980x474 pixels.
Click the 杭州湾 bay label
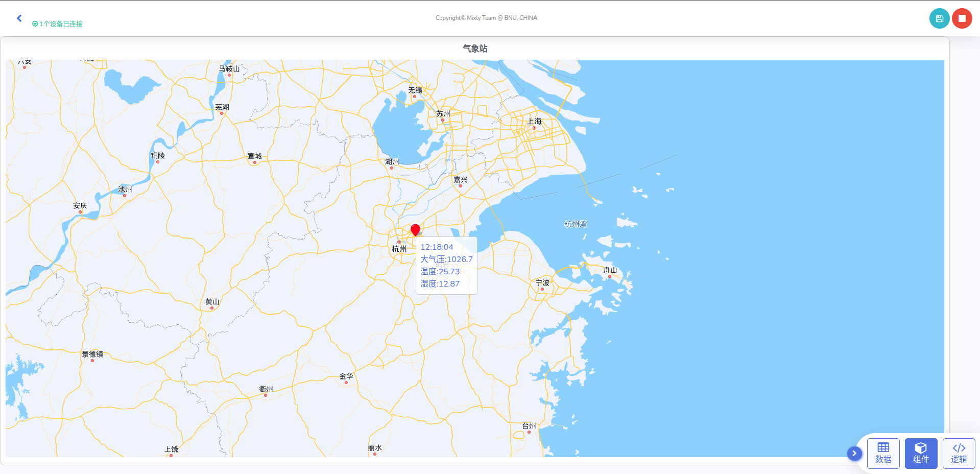point(576,224)
